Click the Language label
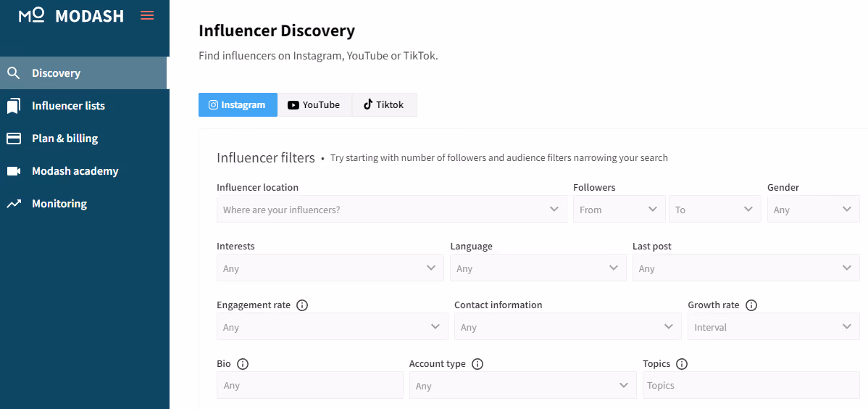This screenshot has height=409, width=868. click(x=471, y=246)
